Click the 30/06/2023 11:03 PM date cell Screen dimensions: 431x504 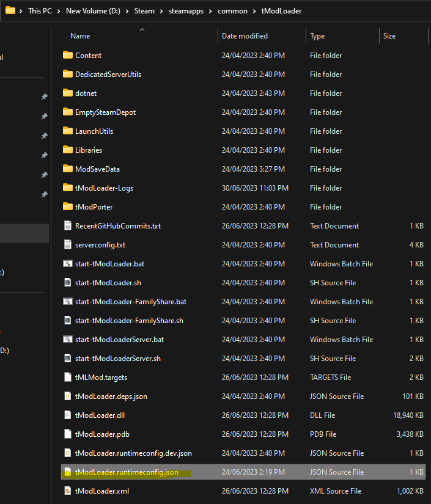tap(255, 188)
